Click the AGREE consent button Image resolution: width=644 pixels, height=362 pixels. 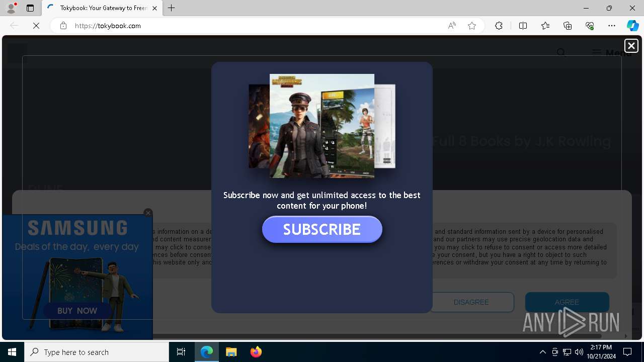567,302
